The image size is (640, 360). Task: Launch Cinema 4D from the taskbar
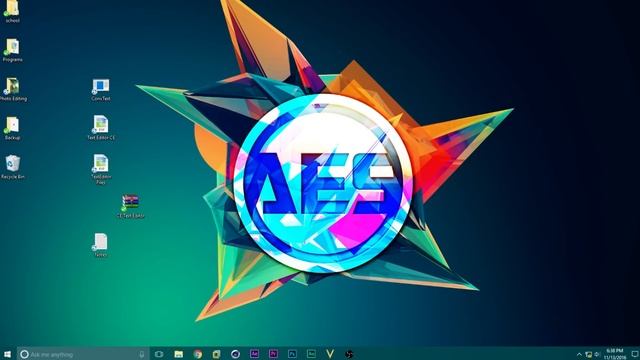[235, 354]
